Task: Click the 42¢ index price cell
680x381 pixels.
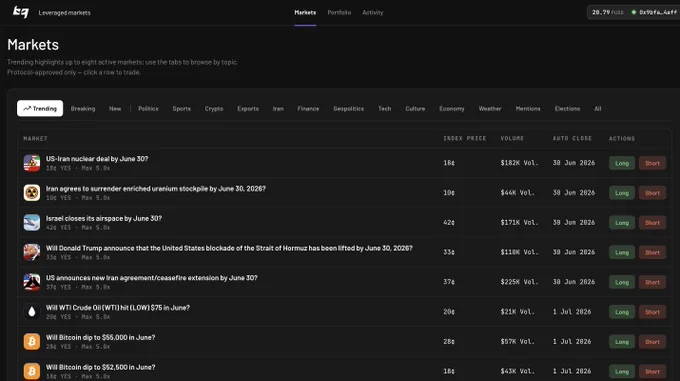Action: (x=449, y=223)
